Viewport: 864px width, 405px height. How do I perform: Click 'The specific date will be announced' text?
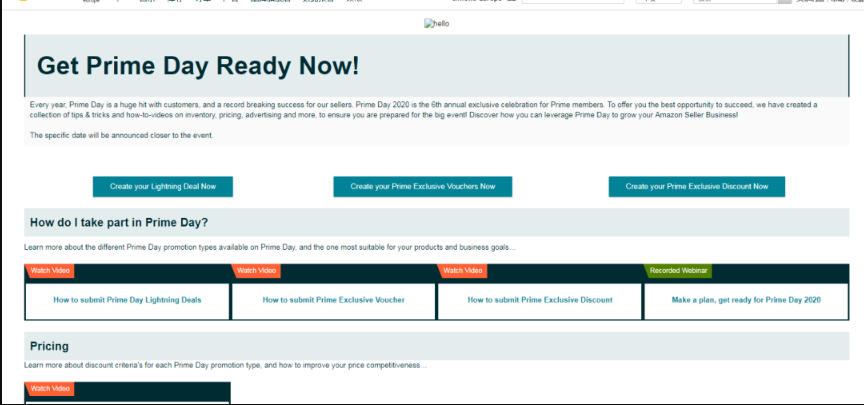click(121, 135)
